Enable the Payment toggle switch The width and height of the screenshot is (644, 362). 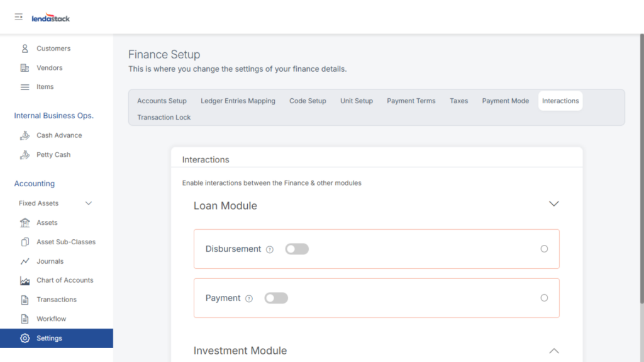pyautogui.click(x=276, y=298)
